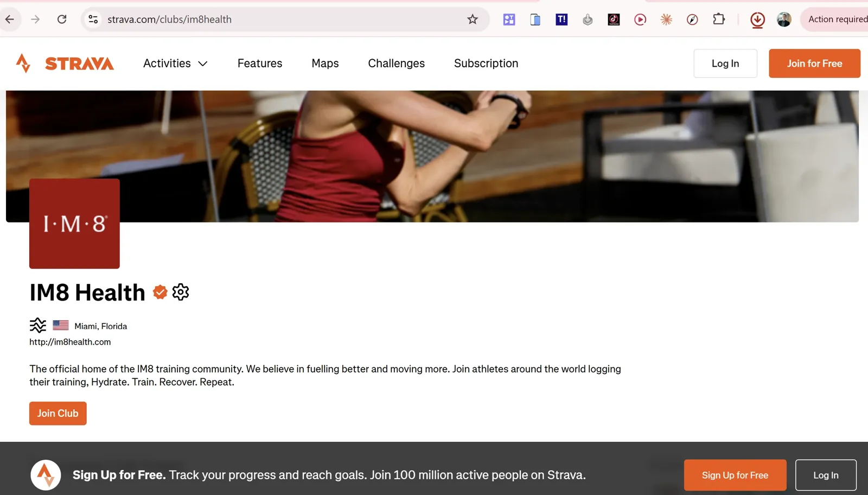Click the I·M·8 club logo thumbnail
Screen dimensions: 868x495
pos(74,224)
